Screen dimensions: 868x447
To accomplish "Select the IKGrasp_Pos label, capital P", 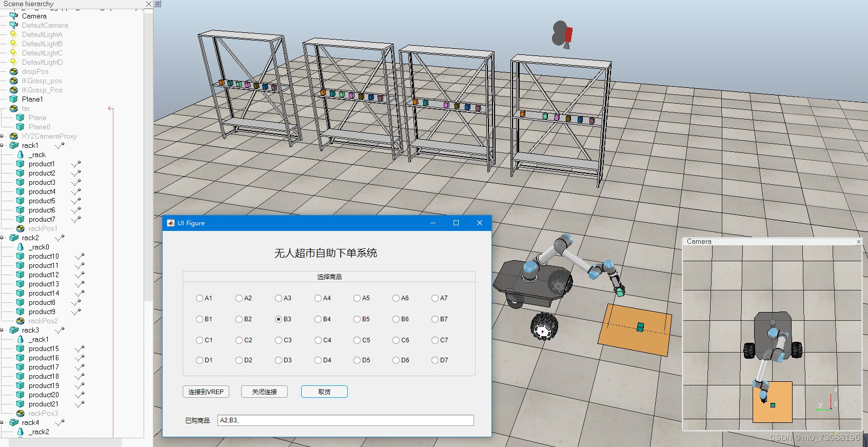I will point(42,90).
